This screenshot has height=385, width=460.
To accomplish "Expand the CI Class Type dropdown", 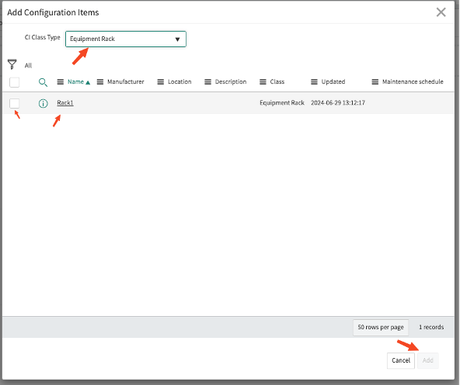I will (x=126, y=39).
